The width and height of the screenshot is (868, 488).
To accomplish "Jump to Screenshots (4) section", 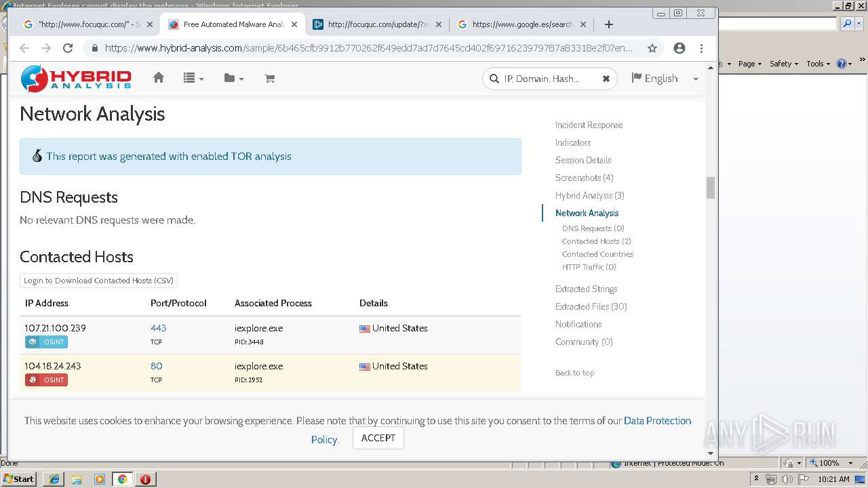I will click(x=585, y=178).
